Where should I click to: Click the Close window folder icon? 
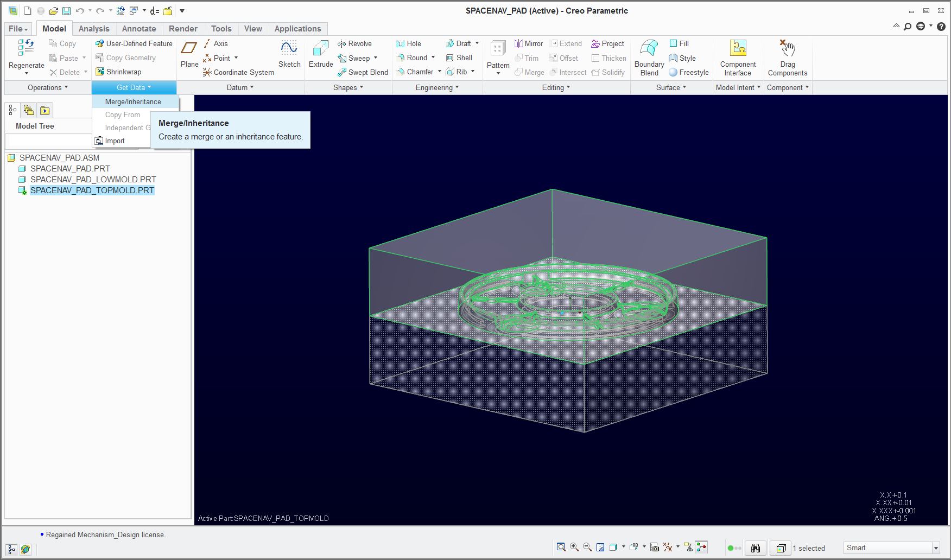[x=168, y=11]
